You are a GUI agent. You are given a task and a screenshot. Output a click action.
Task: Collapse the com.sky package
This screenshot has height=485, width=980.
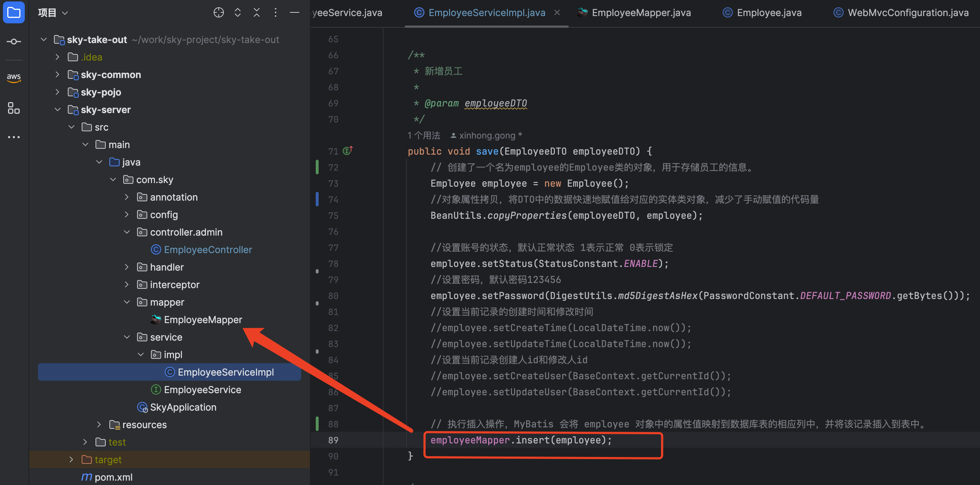113,179
